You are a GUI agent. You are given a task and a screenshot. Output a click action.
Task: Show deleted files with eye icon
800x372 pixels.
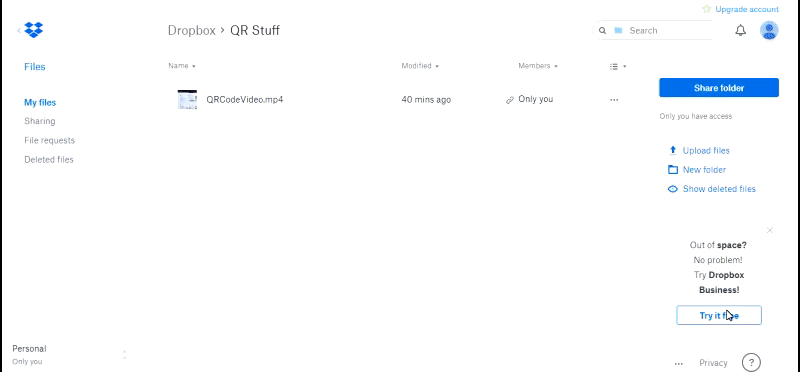click(673, 189)
